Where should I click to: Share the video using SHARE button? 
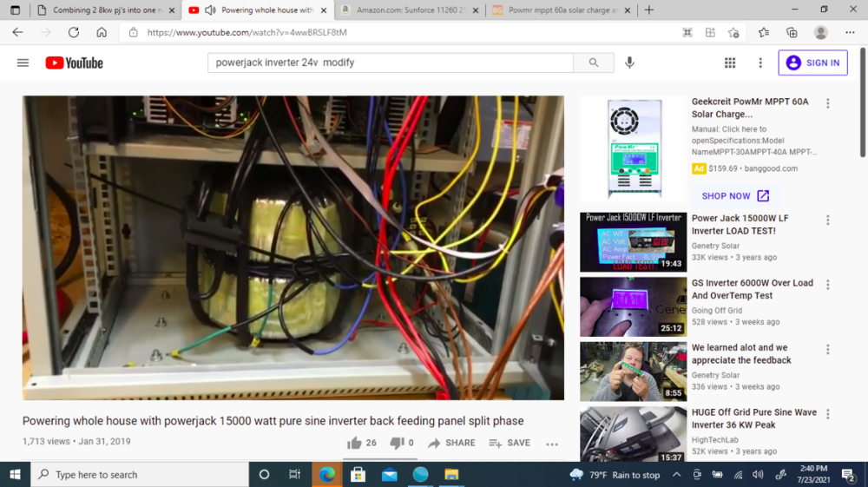[x=451, y=443]
